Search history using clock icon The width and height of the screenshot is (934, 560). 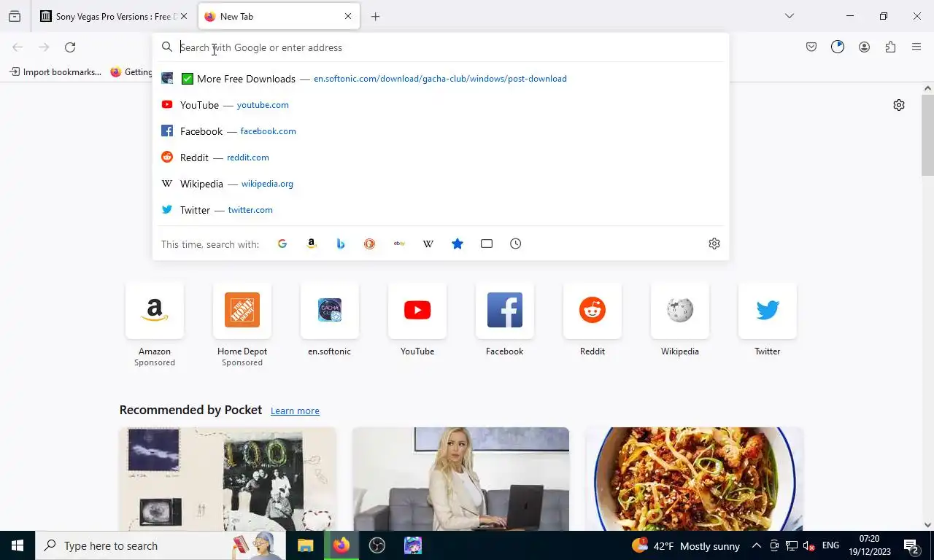pyautogui.click(x=516, y=244)
